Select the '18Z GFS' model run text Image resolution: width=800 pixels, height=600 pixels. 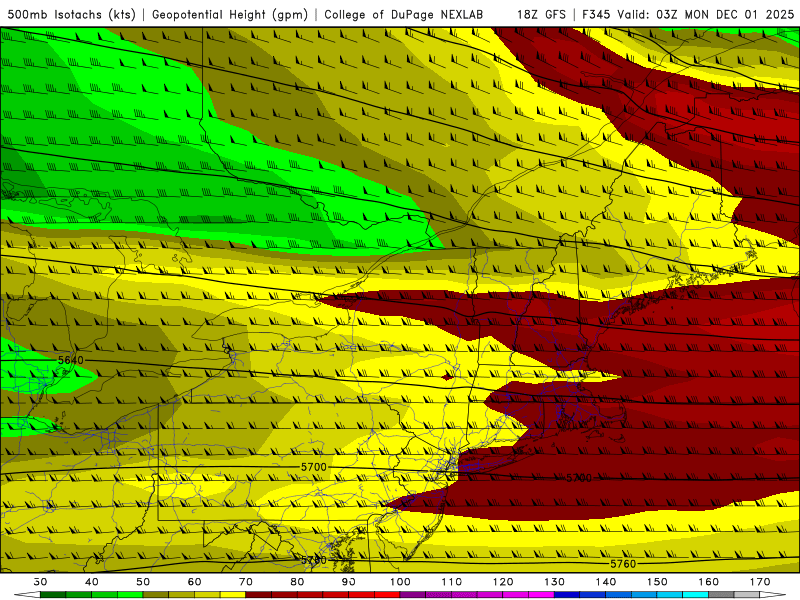[x=541, y=15]
